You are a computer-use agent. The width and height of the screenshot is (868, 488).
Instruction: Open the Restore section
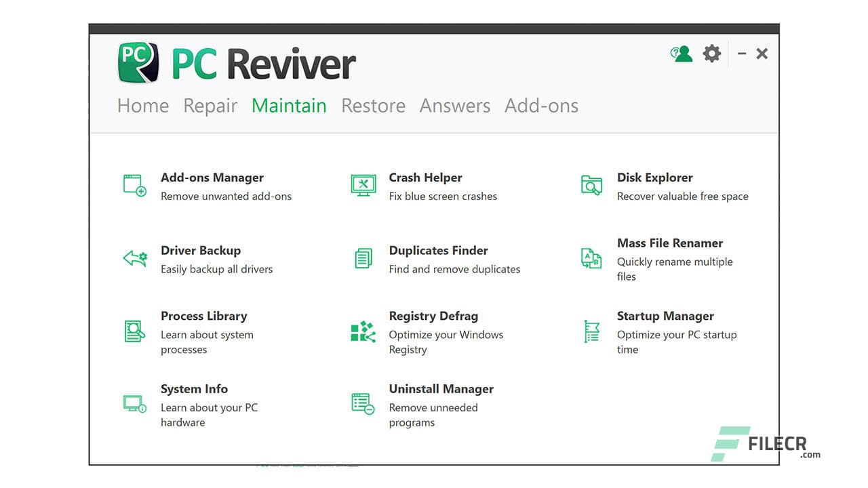pos(373,106)
